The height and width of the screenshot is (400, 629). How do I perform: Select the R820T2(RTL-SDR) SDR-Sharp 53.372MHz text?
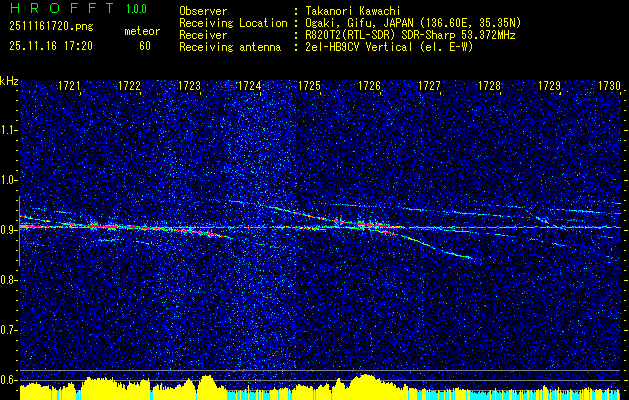point(410,35)
